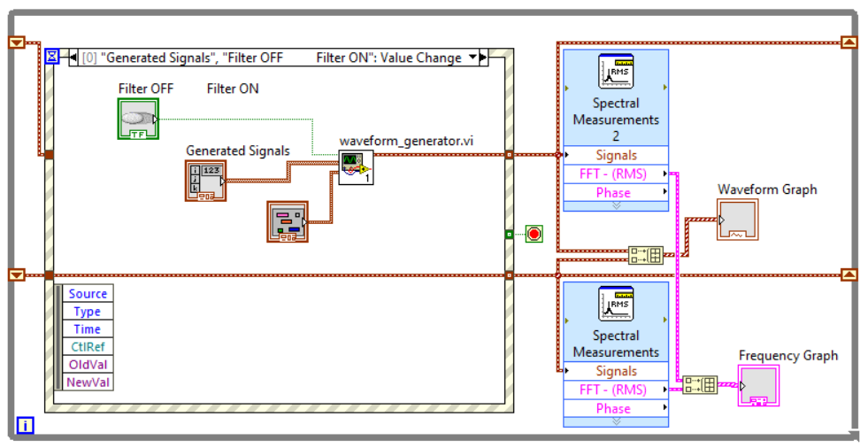Expand lower Spectral Measurements bottom chevron

(x=616, y=421)
